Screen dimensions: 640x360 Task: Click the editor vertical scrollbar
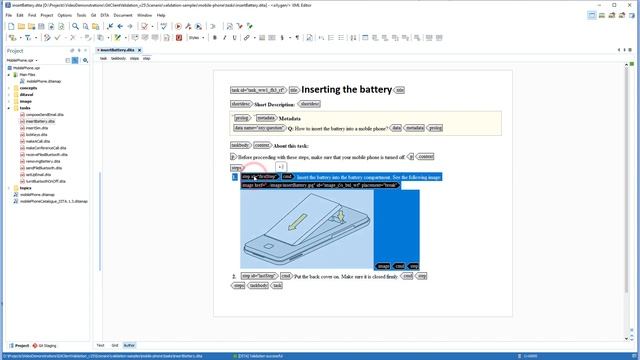pyautogui.click(x=627, y=179)
